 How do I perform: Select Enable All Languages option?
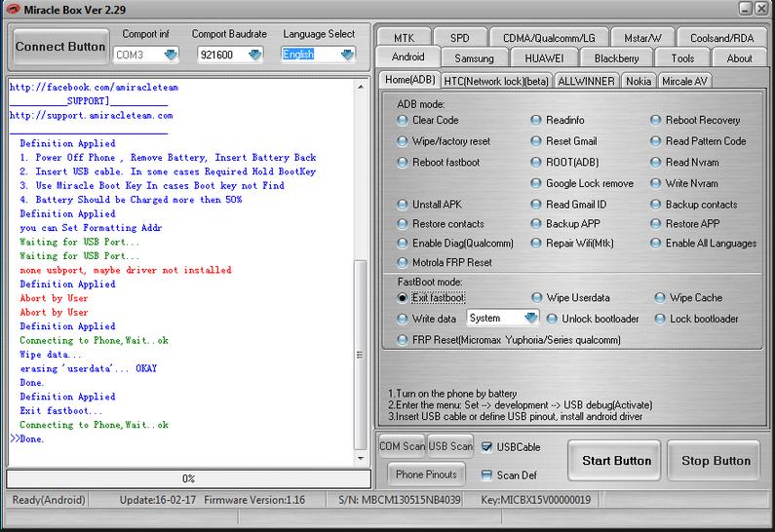[x=703, y=243]
